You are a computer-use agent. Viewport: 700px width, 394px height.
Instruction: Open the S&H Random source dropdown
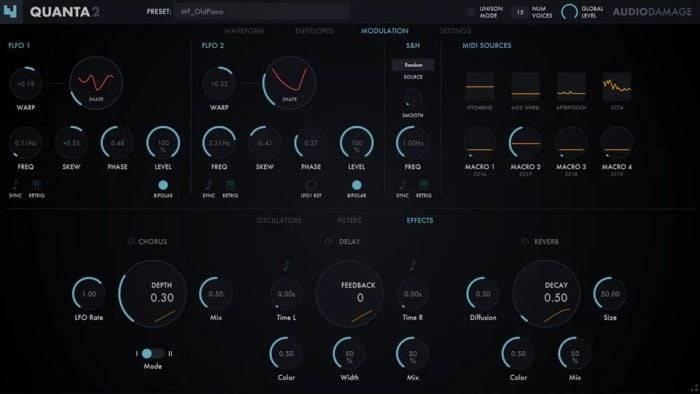413,65
